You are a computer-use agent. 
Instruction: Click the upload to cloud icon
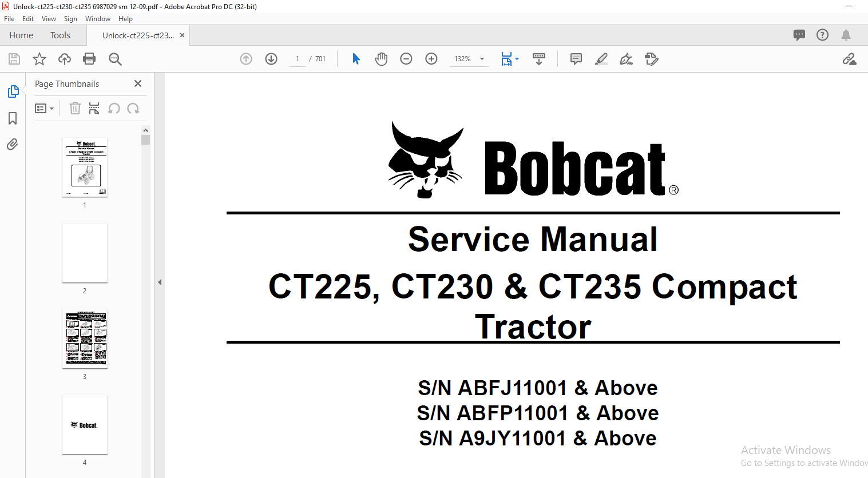pyautogui.click(x=65, y=59)
